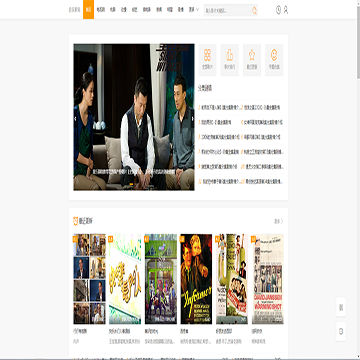Expand the nav dropdown with chevron arrow
Viewport: 360px width, 360px height.
193,10
